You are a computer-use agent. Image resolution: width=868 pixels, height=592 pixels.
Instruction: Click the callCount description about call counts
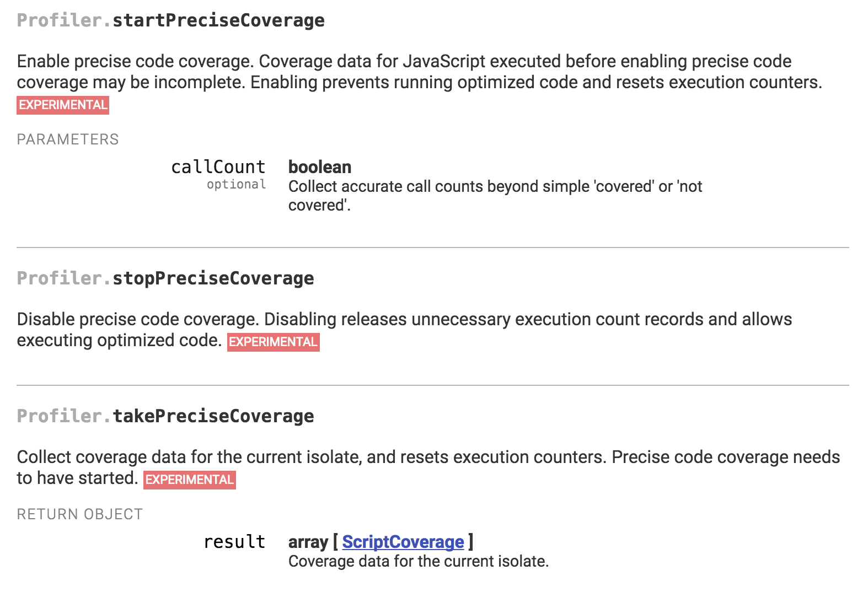tap(495, 196)
